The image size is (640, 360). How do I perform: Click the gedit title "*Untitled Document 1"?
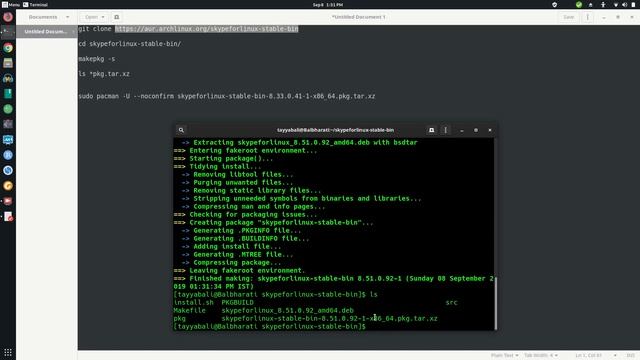coord(358,17)
